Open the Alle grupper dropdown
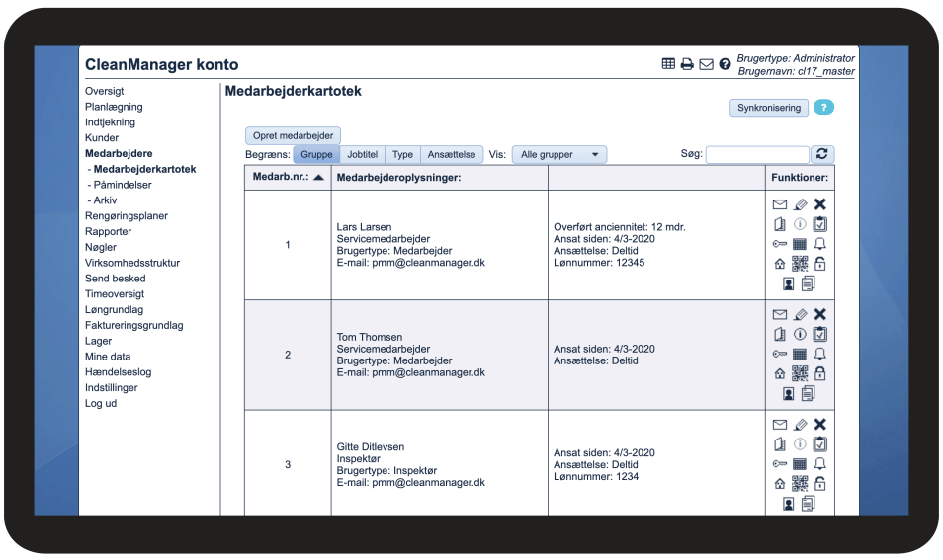Screen dimensions: 943x560 coord(559,154)
